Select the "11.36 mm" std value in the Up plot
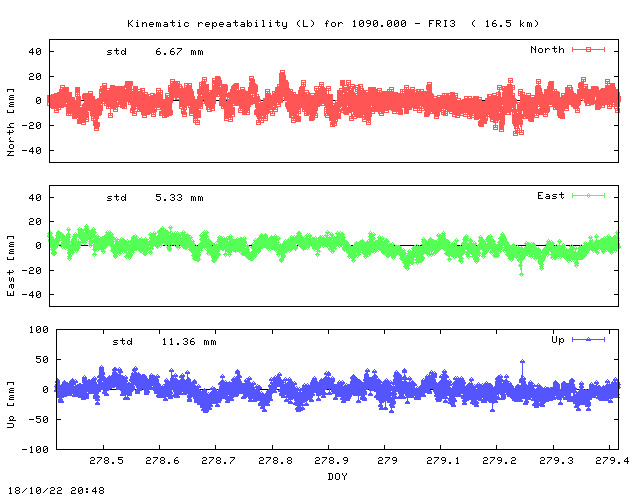This screenshot has height=496, width=640. [x=189, y=342]
